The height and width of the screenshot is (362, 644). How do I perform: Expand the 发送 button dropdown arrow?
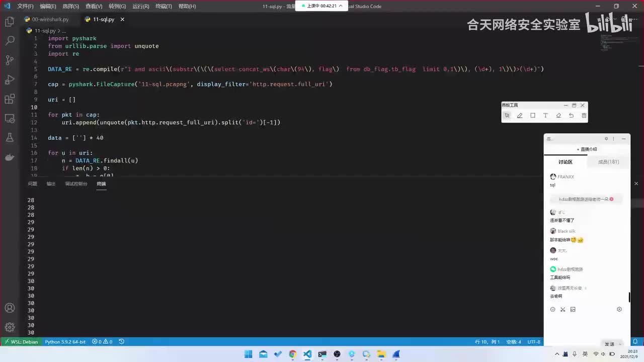pos(620,344)
